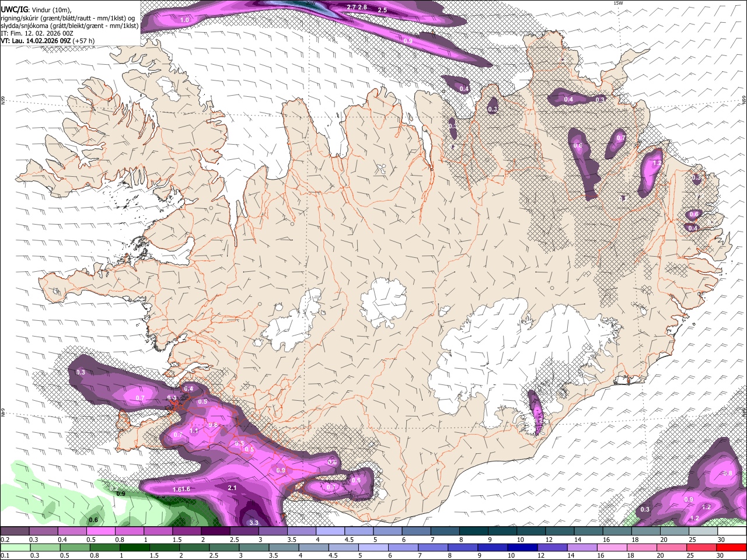Select the darkest purple 2 swatch in snow scale
Screen dimensions: 747x560
pos(215,531)
